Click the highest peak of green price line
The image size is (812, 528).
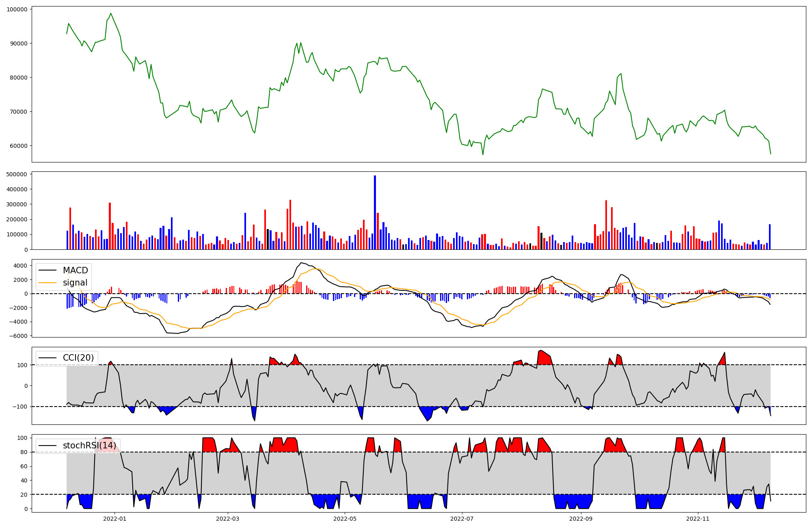(x=111, y=13)
